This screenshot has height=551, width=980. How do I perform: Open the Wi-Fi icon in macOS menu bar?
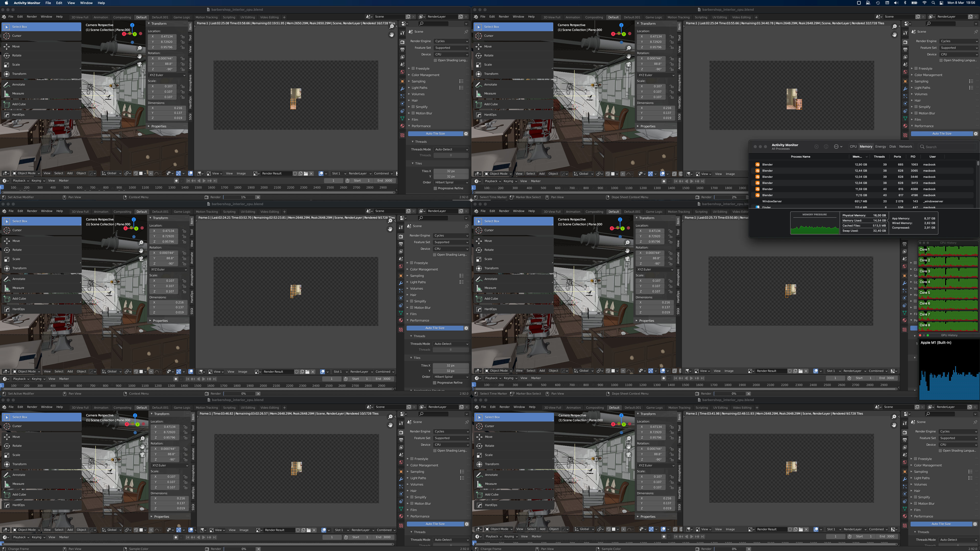point(925,3)
